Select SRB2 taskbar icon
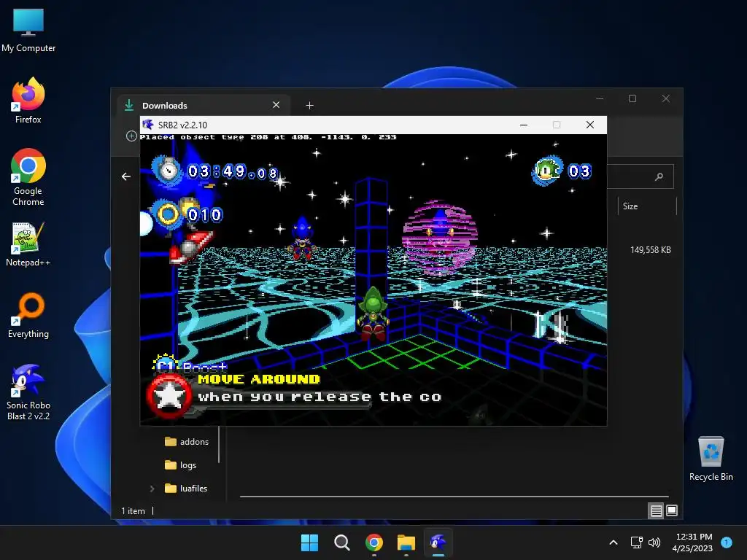747x560 pixels. 438,542
